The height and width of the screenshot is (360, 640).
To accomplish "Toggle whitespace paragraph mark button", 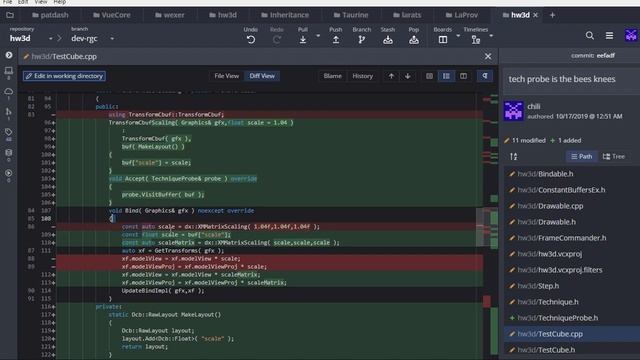I will [484, 76].
